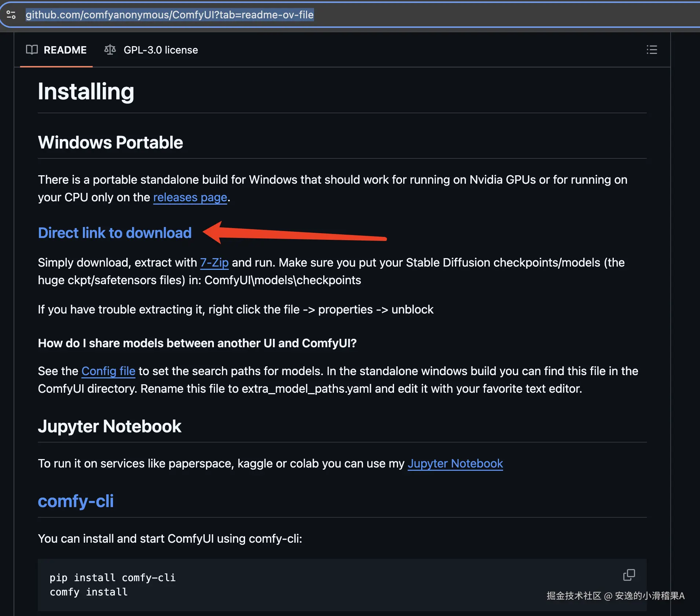Open the Config file link

pyautogui.click(x=108, y=371)
